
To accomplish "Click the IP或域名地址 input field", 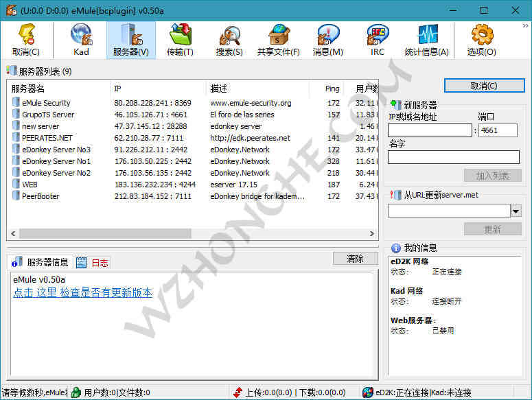I will [x=430, y=130].
